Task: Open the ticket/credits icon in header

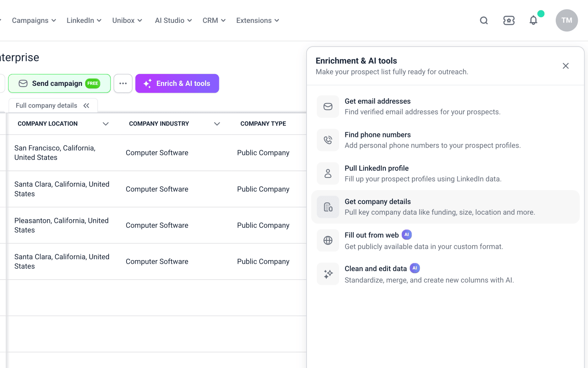Action: pyautogui.click(x=509, y=20)
